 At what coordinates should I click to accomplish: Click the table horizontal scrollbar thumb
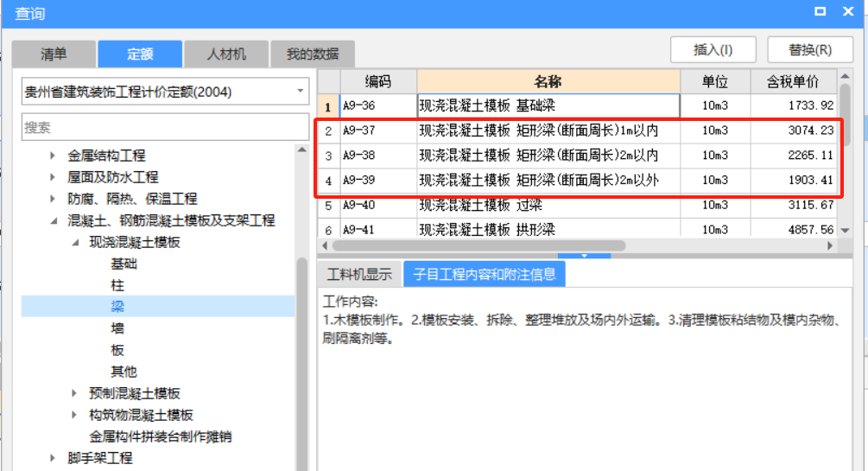pos(478,245)
